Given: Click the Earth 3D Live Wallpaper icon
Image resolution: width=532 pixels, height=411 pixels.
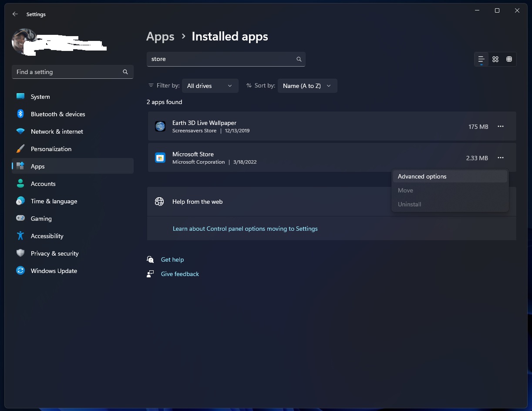Looking at the screenshot, I should click(160, 126).
